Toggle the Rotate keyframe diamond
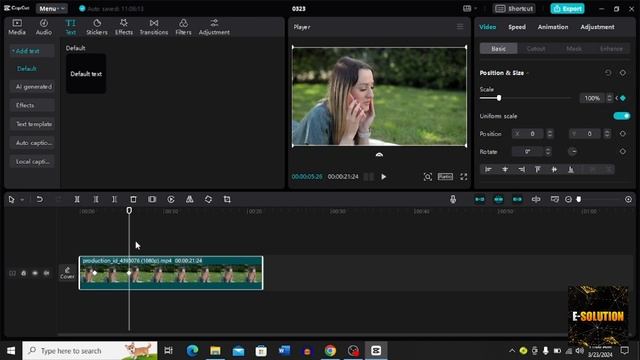640x360 pixels. coord(622,151)
